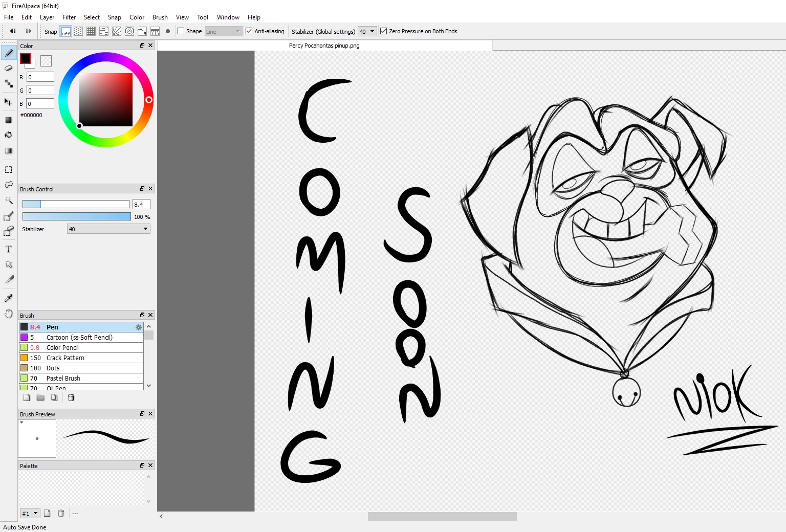Open the Shape type Line dropdown

coord(223,31)
